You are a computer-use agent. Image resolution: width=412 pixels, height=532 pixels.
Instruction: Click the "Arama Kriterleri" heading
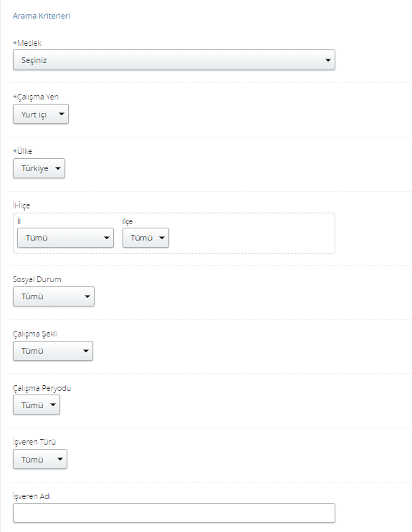(x=42, y=16)
